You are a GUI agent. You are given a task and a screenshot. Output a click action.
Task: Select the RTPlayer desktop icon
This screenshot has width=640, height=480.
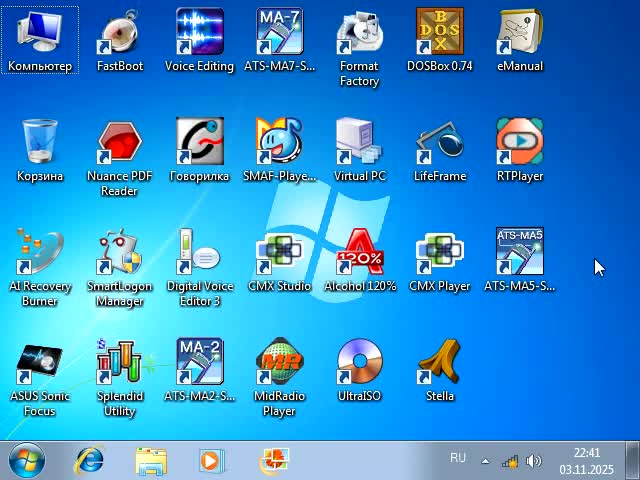519,144
